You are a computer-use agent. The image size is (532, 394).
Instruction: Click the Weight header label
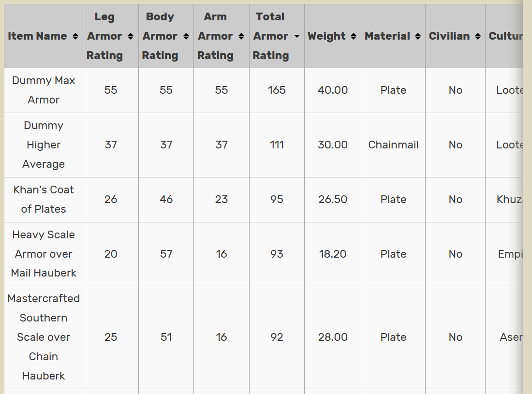tap(326, 36)
